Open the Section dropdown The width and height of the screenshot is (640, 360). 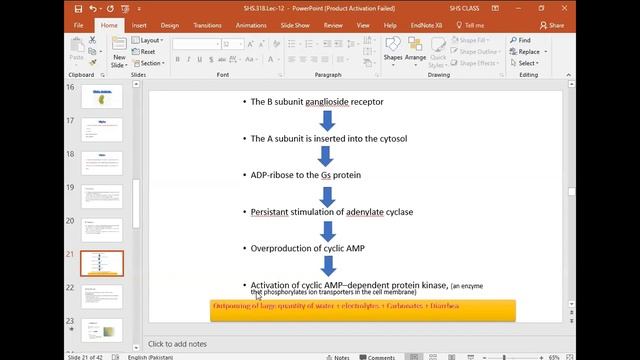point(149,63)
